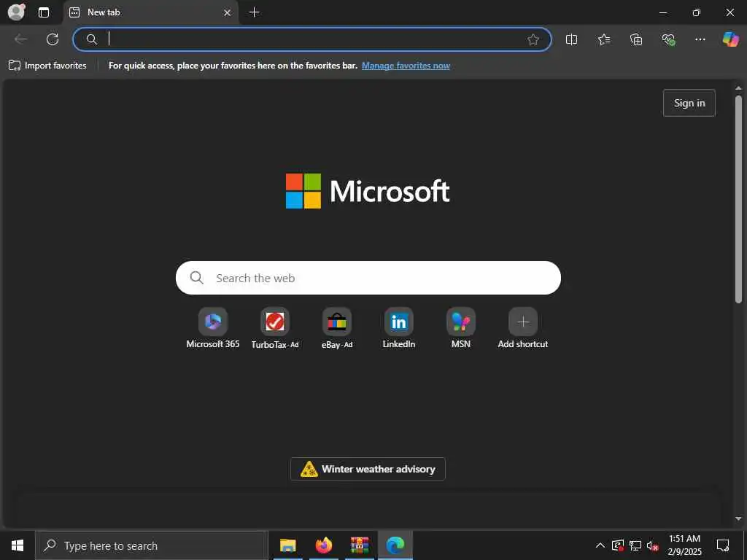Click the muted volume tray icon
The height and width of the screenshot is (560, 747).
click(x=652, y=545)
